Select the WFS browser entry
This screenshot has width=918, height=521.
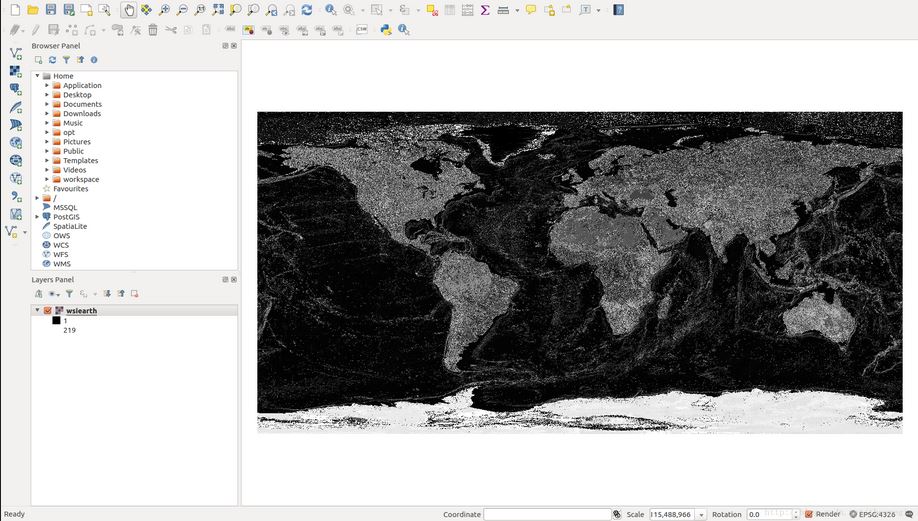61,255
